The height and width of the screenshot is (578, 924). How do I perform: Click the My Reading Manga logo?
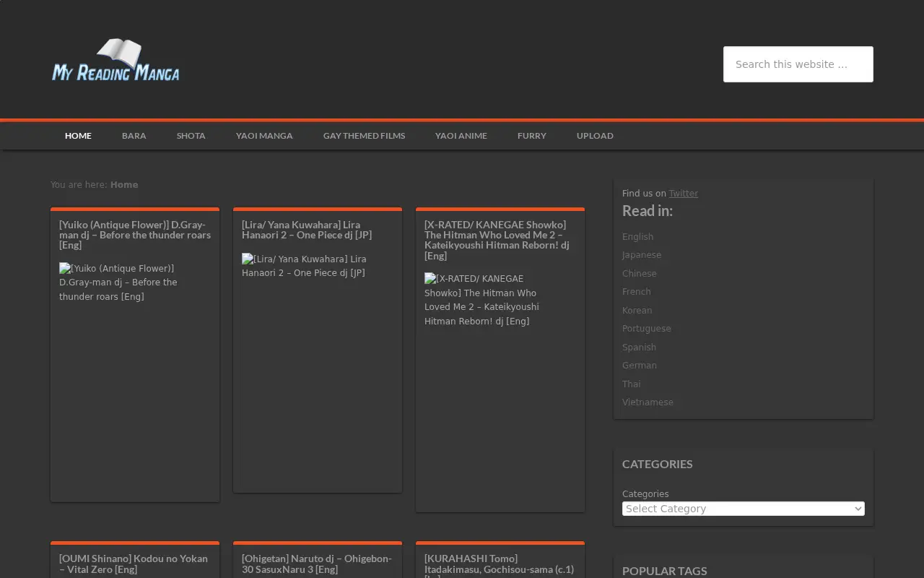tap(115, 60)
